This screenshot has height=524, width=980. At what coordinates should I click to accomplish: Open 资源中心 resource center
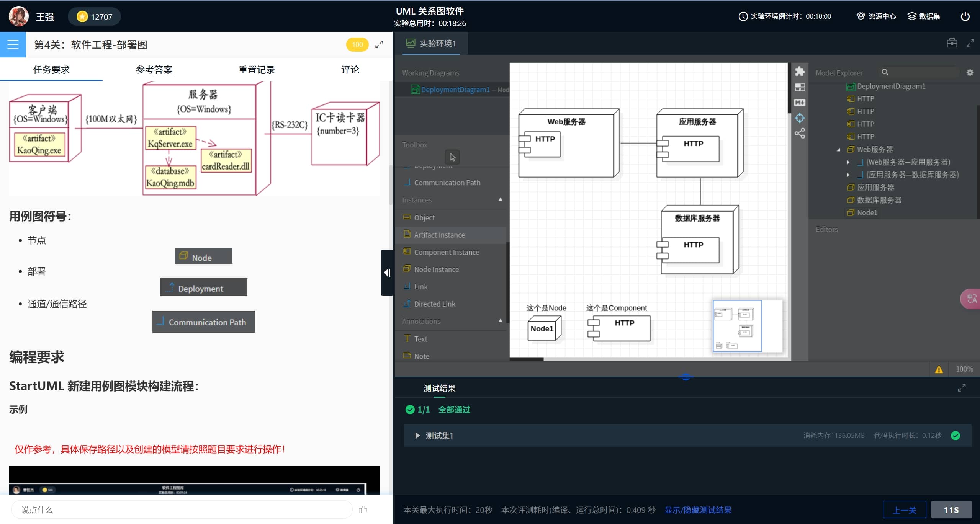[x=876, y=16]
